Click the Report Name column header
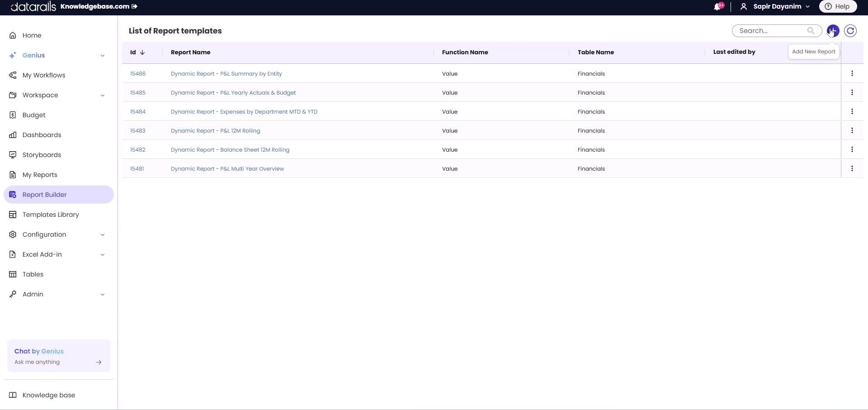Viewport: 868px width, 410px height. (190, 52)
